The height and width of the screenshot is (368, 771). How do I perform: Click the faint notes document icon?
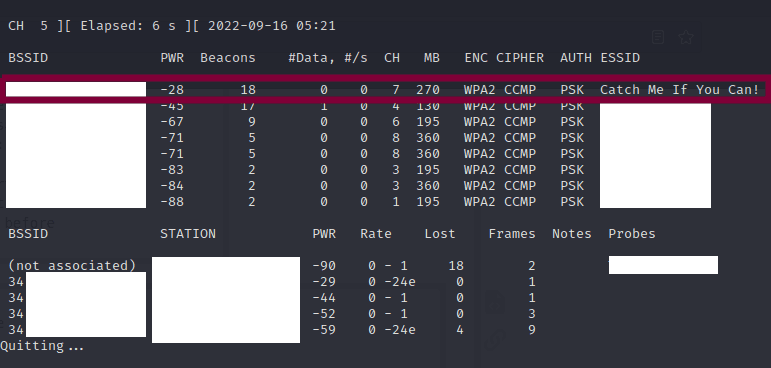coord(658,37)
